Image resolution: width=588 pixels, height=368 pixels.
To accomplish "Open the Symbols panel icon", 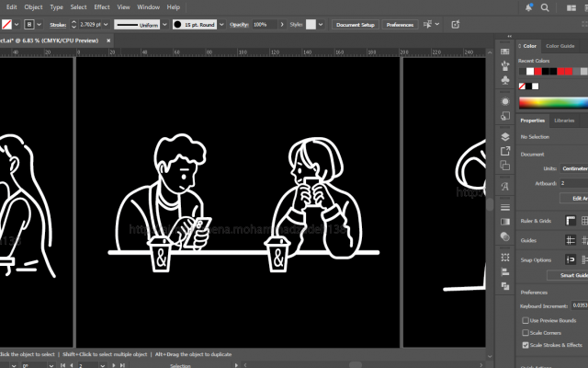I will [505, 80].
